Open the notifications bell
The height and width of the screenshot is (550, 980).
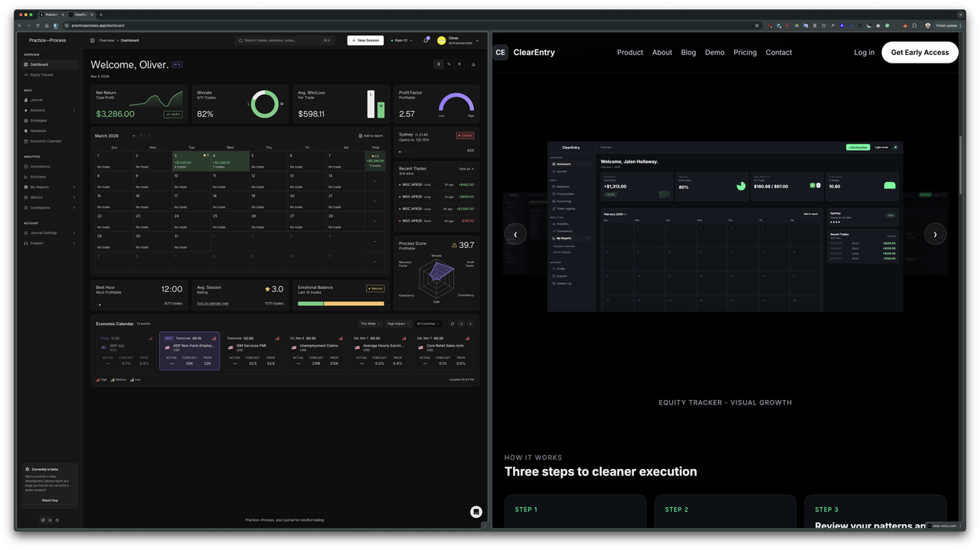point(426,41)
